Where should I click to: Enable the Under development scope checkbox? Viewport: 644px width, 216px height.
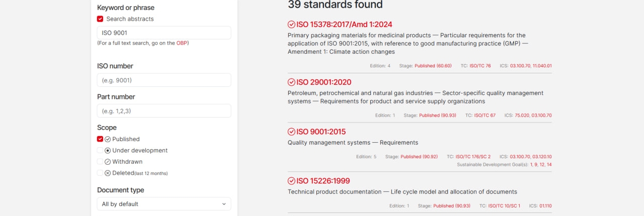(x=100, y=151)
